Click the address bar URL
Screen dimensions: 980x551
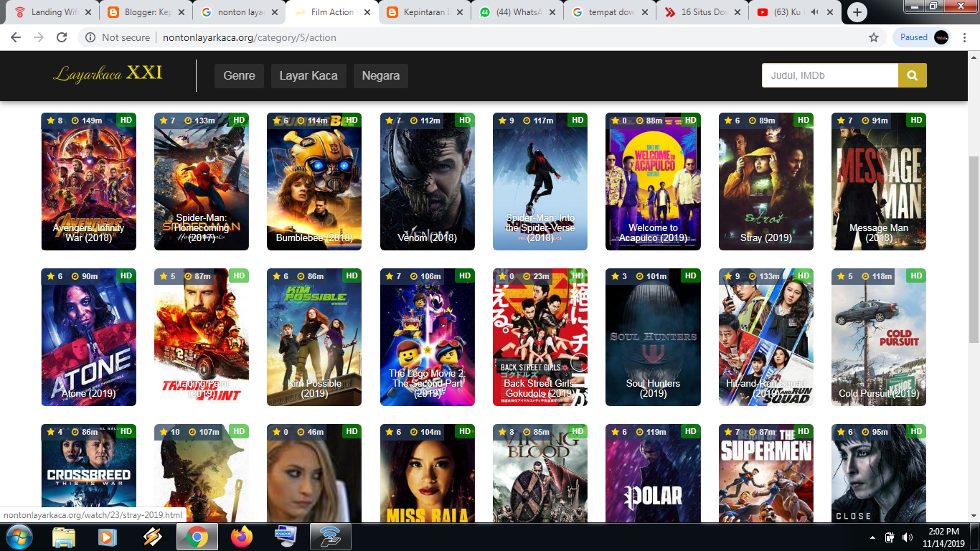click(249, 37)
